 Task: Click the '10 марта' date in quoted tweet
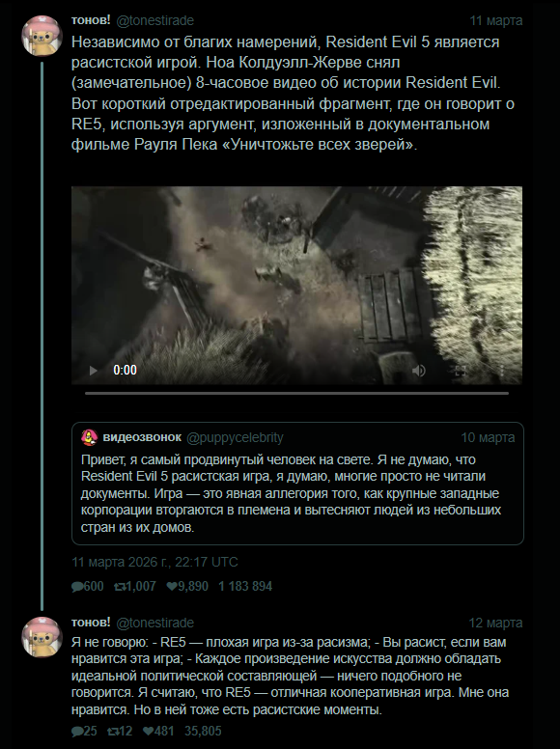pyautogui.click(x=488, y=437)
